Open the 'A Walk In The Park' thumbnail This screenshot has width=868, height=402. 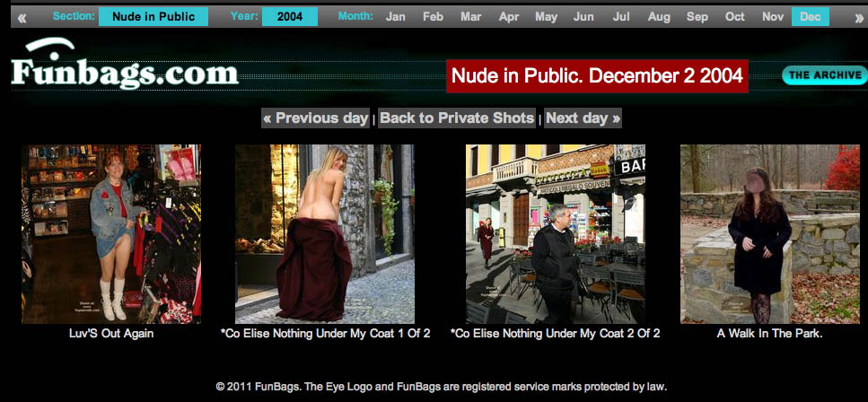click(769, 233)
